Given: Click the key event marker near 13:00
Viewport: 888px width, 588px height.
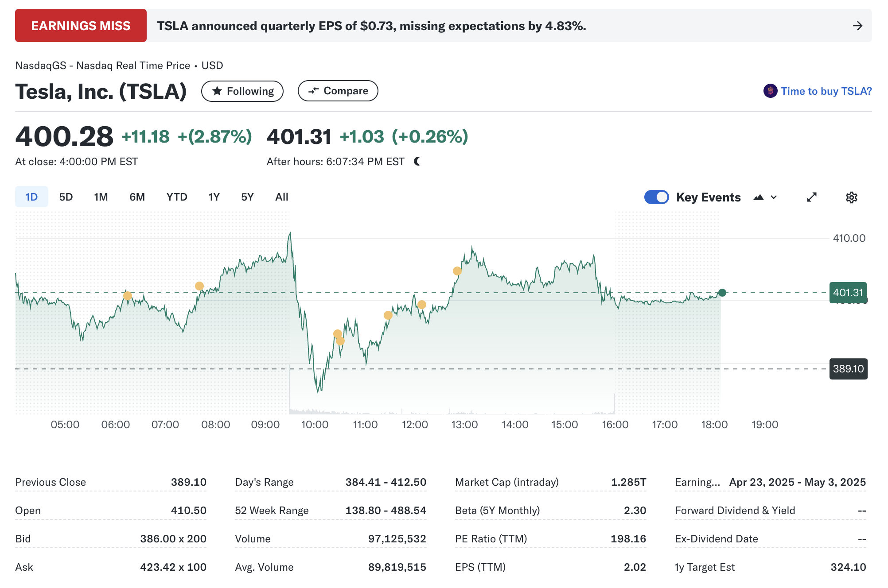Looking at the screenshot, I should coord(457,271).
